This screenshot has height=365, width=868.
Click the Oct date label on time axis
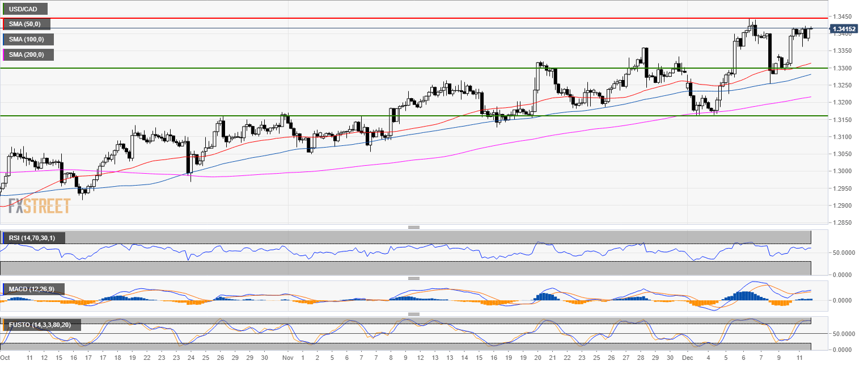(x=6, y=358)
